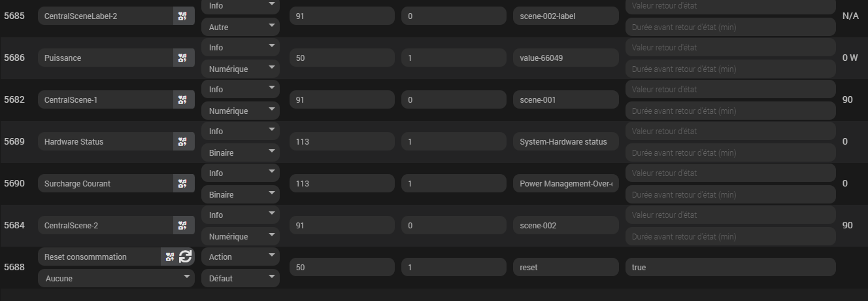Open the Autre subtype dropdown
Screen dimensions: 868x301
click(x=240, y=27)
